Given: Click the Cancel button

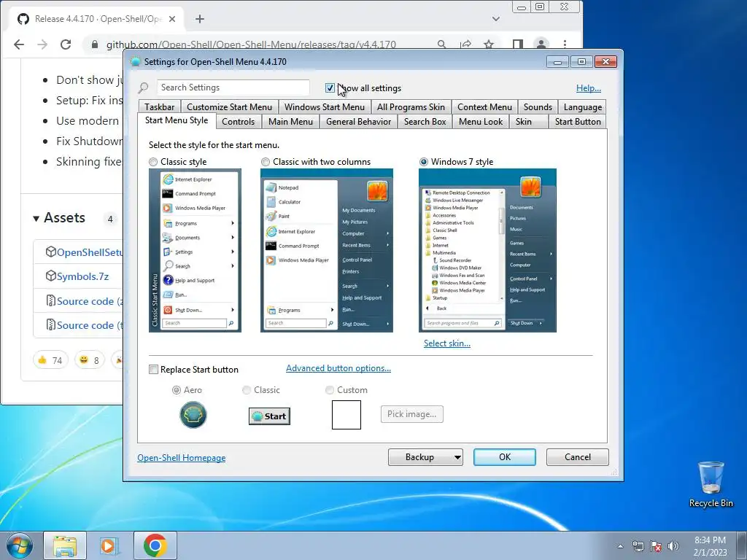Looking at the screenshot, I should (x=578, y=457).
